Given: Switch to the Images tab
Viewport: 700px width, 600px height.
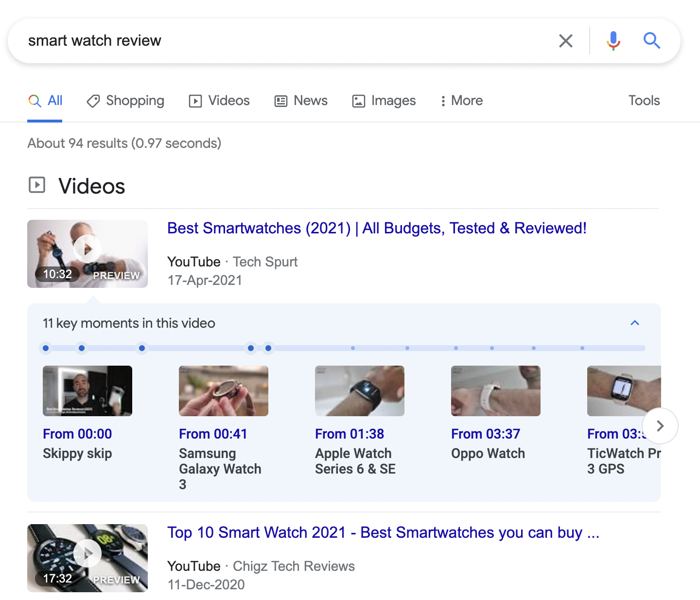Looking at the screenshot, I should point(384,101).
